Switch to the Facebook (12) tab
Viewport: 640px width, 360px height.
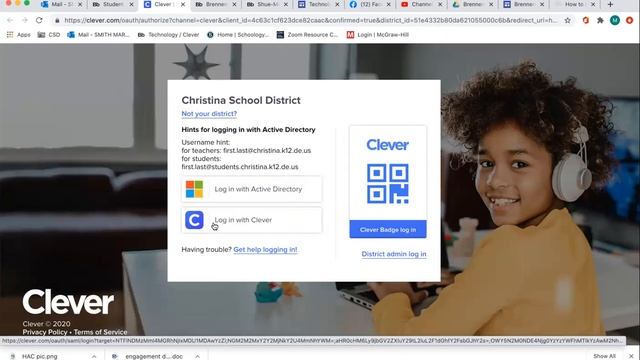[x=370, y=4]
